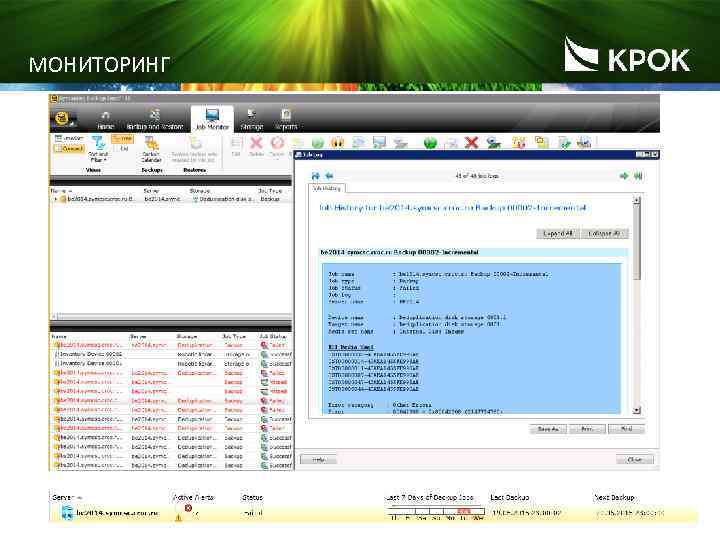Image resolution: width=720 pixels, height=540 pixels.
Task: Click the Job History for be2014 heading
Action: (x=453, y=208)
